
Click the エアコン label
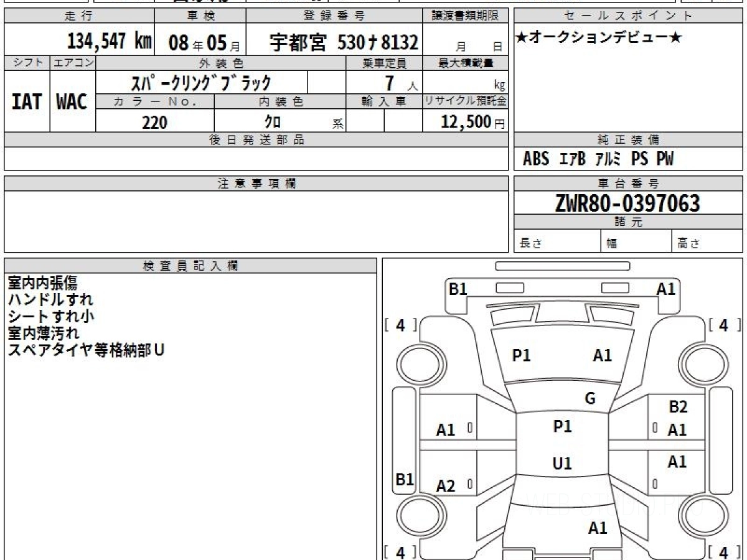[x=73, y=63]
